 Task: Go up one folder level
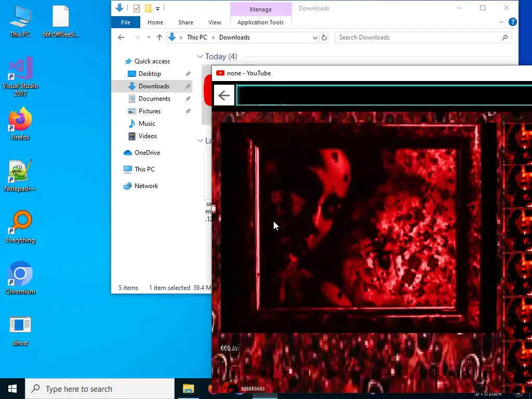pos(159,37)
